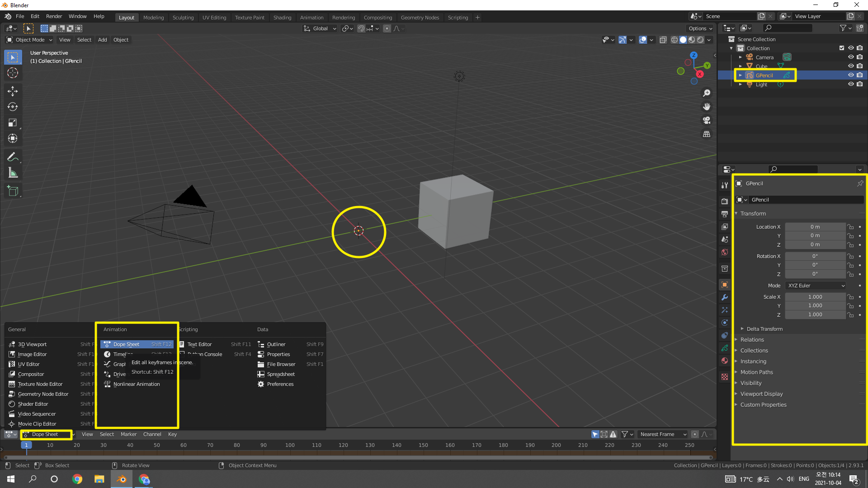Choose Nonlinear Animation from editor menu

coord(136,384)
